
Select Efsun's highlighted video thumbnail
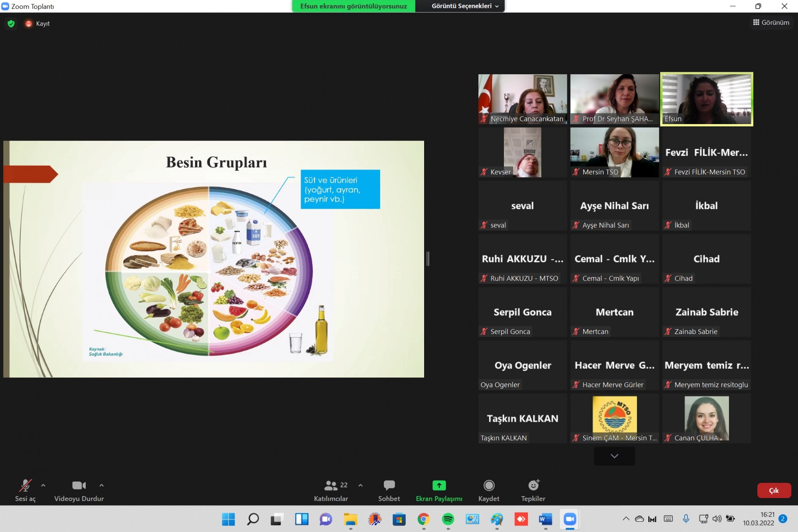click(x=706, y=99)
